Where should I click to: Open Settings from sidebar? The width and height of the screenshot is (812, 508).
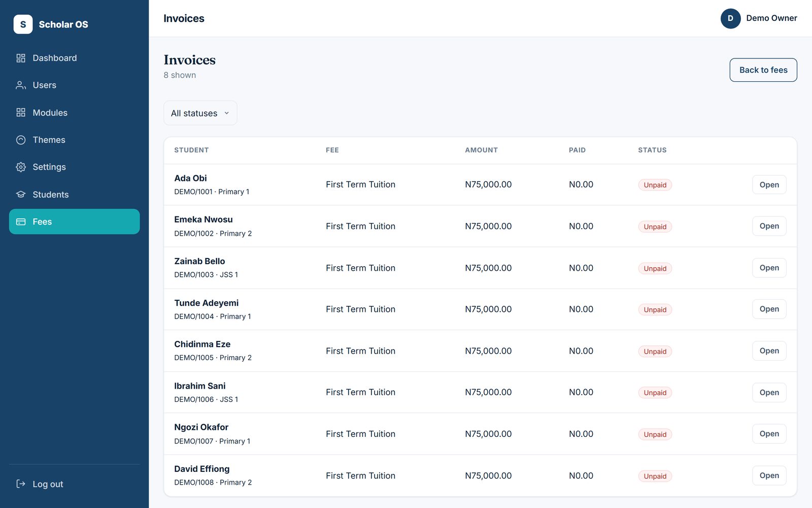coord(74,167)
